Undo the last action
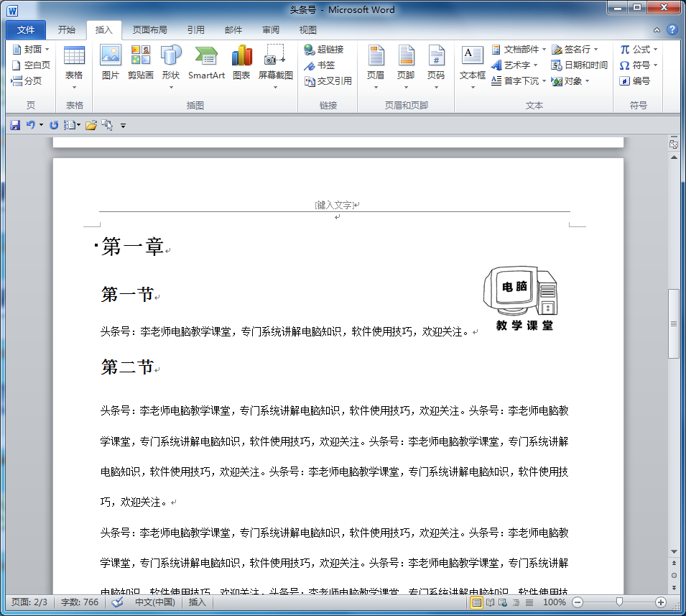 [x=31, y=125]
